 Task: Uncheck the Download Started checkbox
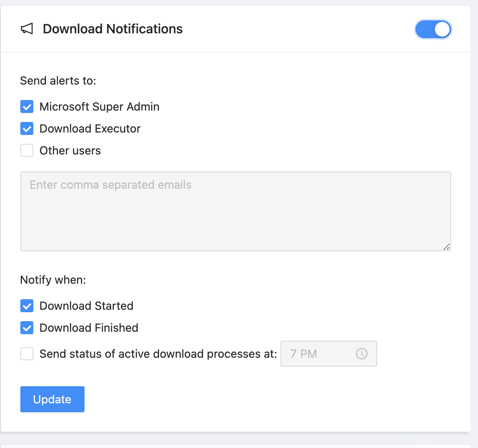pyautogui.click(x=27, y=306)
